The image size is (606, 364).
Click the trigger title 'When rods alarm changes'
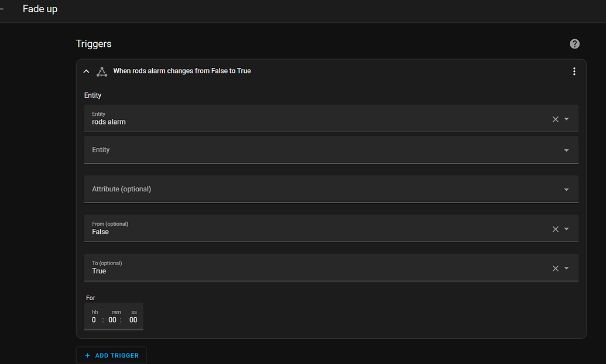182,71
